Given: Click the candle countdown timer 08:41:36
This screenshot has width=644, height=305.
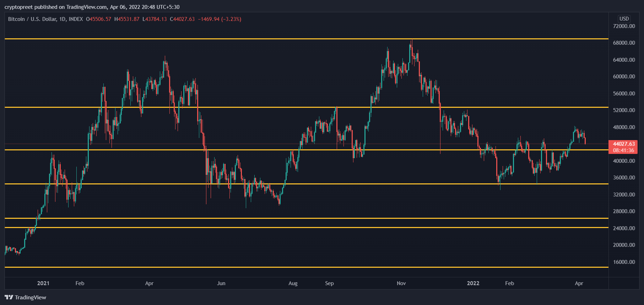Looking at the screenshot, I should 623,150.
